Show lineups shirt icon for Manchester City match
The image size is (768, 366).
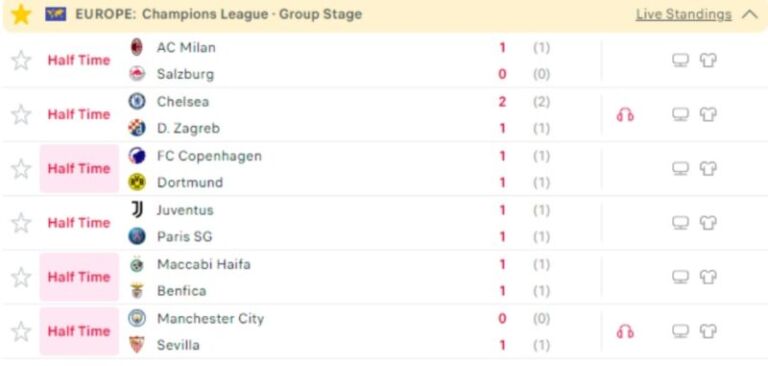708,331
